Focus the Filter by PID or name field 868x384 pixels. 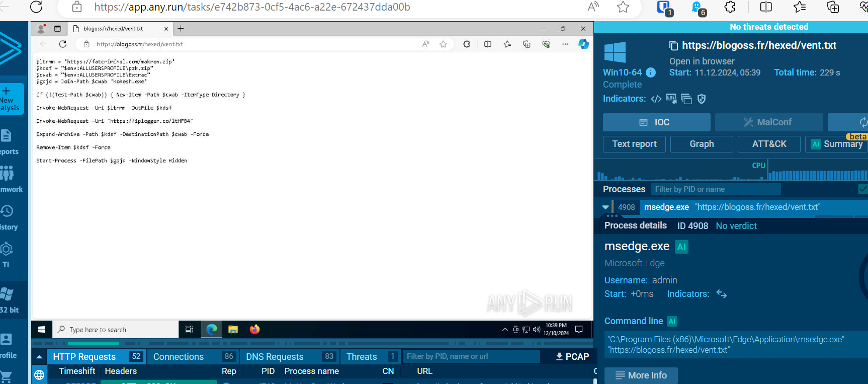716,189
